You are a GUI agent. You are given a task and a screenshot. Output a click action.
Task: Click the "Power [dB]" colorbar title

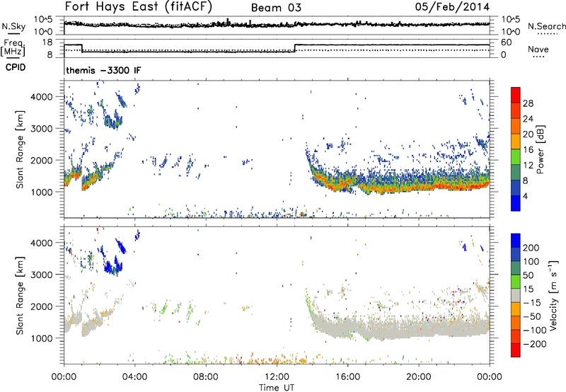(541, 149)
